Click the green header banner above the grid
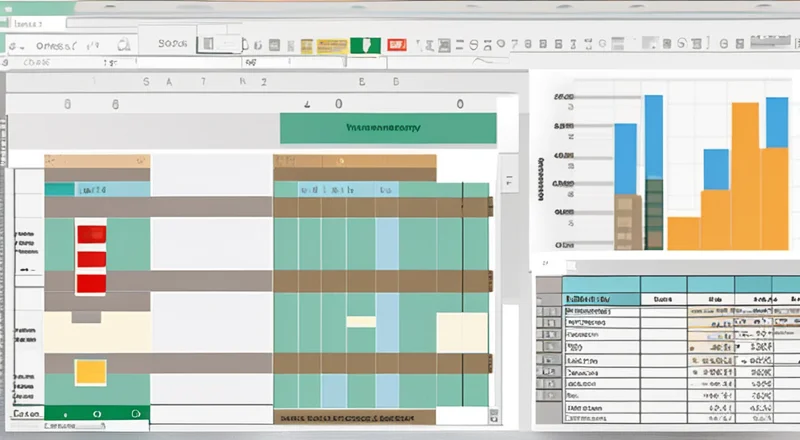 pyautogui.click(x=388, y=128)
